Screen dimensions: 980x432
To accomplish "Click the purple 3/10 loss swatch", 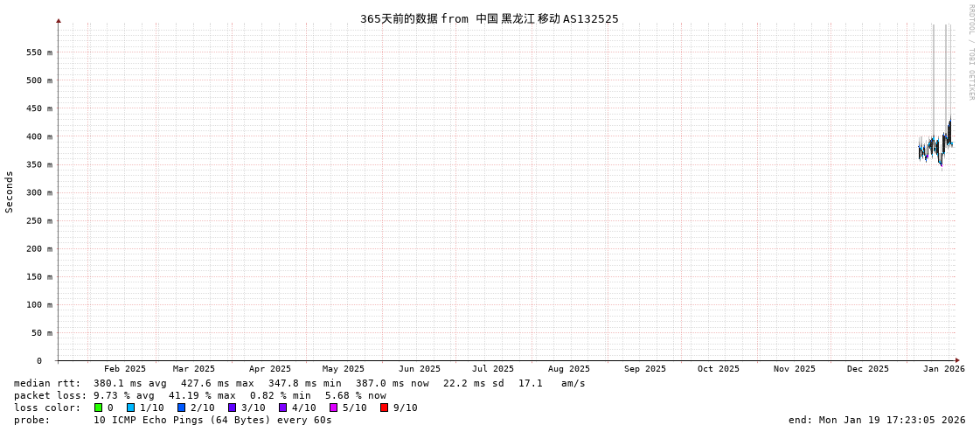I will [x=233, y=408].
